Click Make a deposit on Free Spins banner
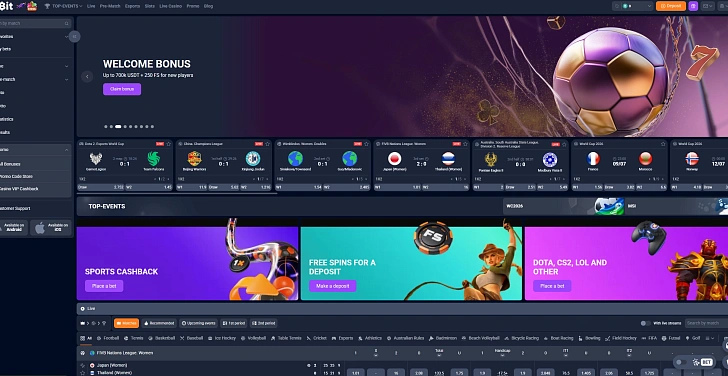Screen dimensions: 728x376 pyautogui.click(x=332, y=286)
